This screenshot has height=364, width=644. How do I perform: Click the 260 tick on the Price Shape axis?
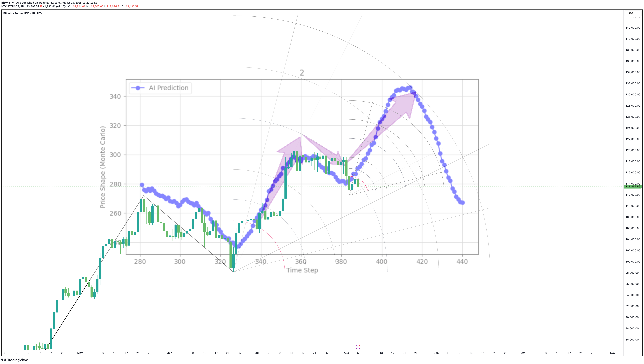[x=115, y=213]
